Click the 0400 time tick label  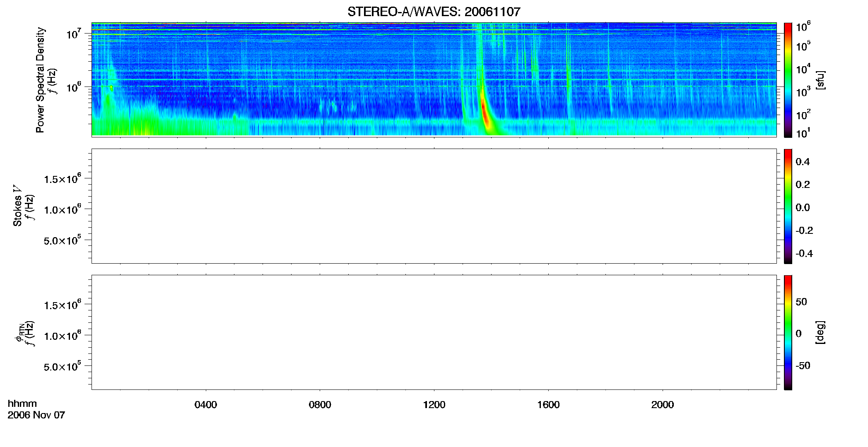pyautogui.click(x=206, y=405)
